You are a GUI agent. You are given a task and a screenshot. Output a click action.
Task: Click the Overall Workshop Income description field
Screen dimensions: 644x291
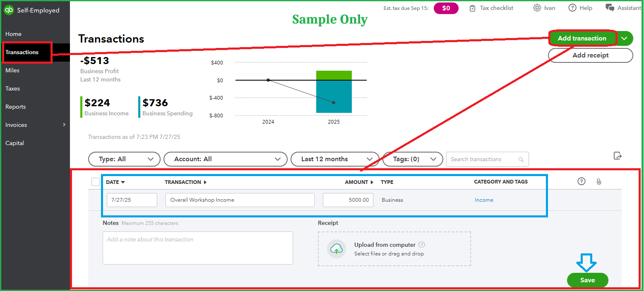[x=240, y=200]
